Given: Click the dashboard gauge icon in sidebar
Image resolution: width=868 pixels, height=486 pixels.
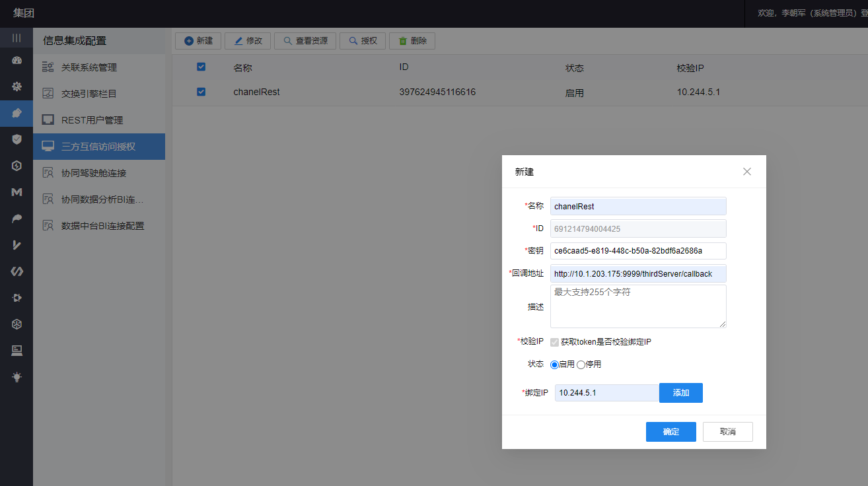Looking at the screenshot, I should point(17,60).
